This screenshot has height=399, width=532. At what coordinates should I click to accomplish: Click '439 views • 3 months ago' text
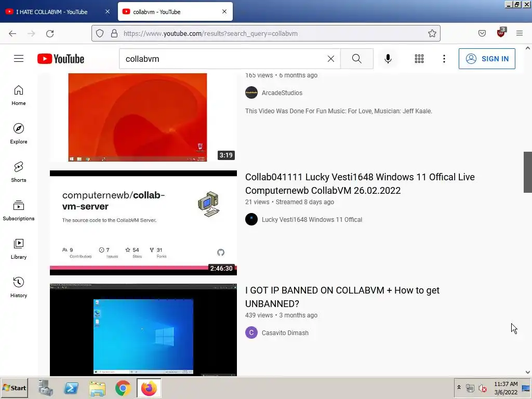click(x=281, y=315)
